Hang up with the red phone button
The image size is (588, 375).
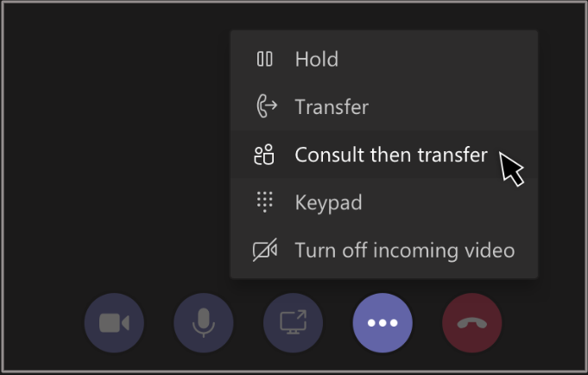point(472,323)
